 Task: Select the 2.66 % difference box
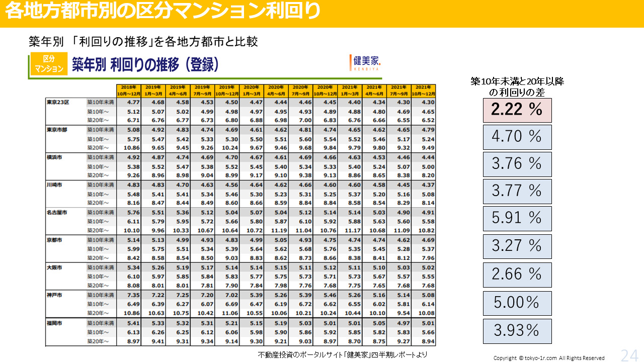[517, 275]
